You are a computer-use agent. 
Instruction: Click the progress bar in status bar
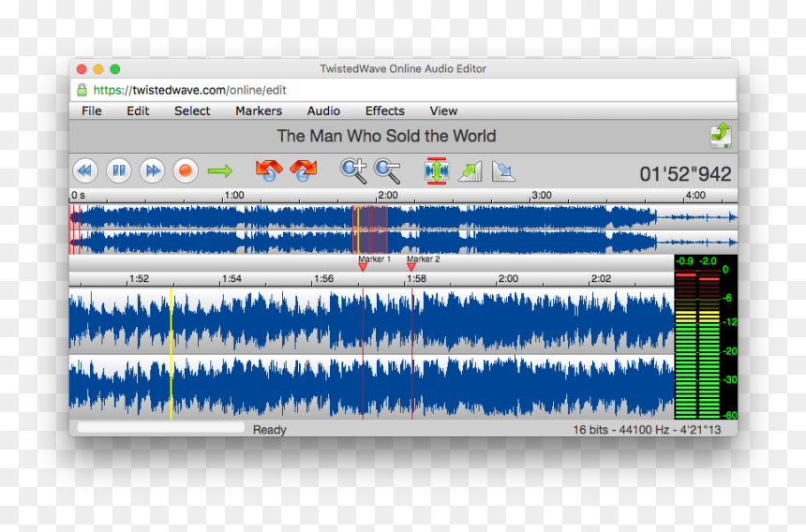point(160,427)
